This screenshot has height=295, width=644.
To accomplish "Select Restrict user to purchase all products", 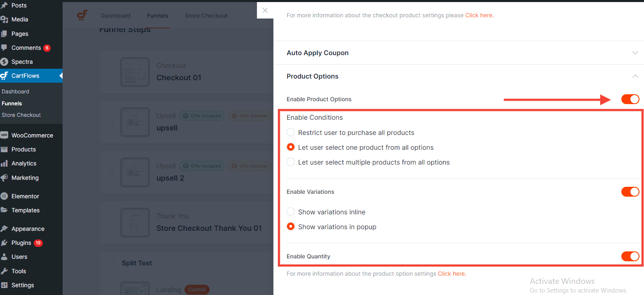I will [x=291, y=132].
